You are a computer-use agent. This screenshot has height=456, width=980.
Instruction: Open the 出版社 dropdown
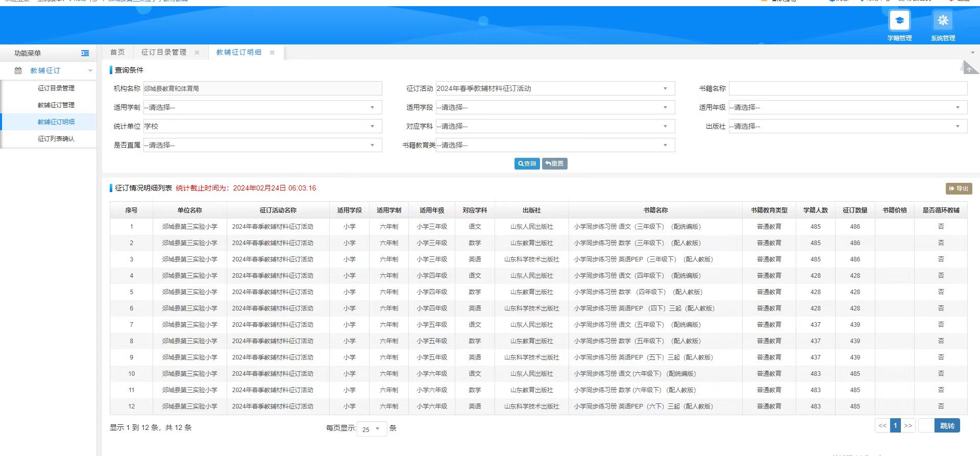pyautogui.click(x=847, y=126)
